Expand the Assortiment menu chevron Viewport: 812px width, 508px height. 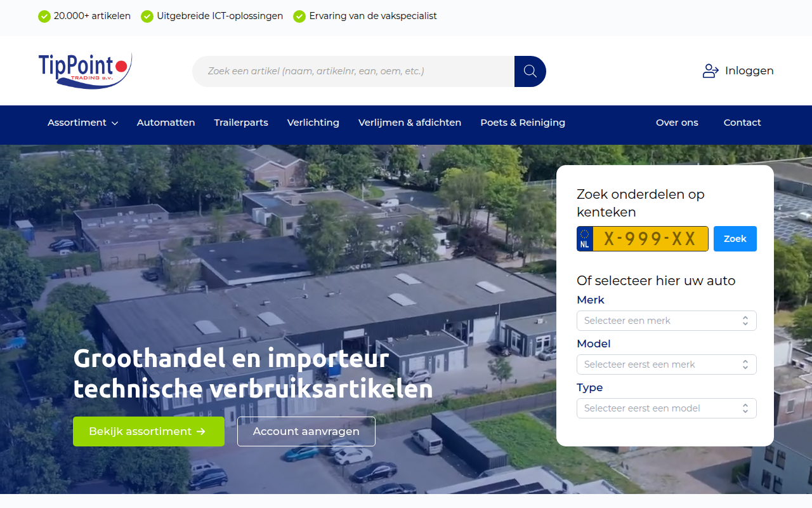pyautogui.click(x=115, y=123)
